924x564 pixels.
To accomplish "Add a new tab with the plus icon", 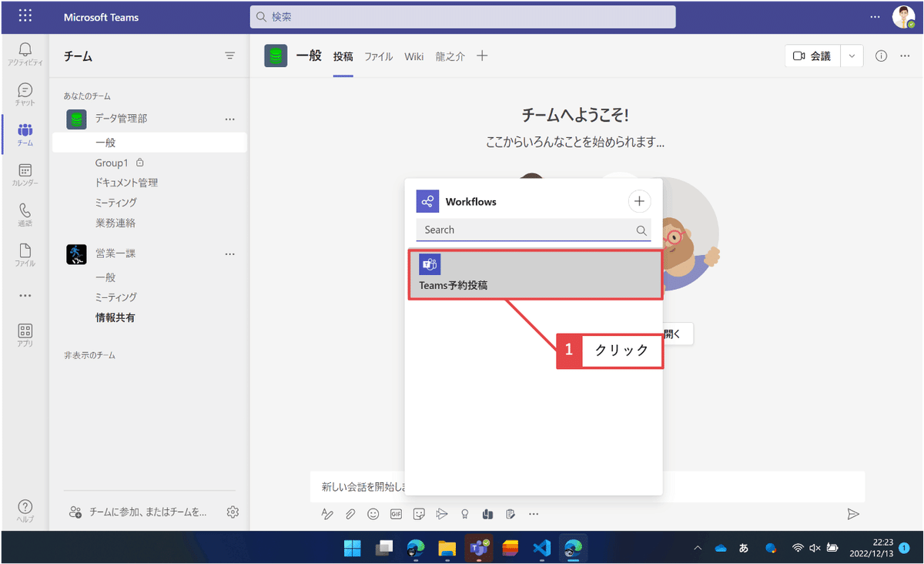I will tap(482, 56).
